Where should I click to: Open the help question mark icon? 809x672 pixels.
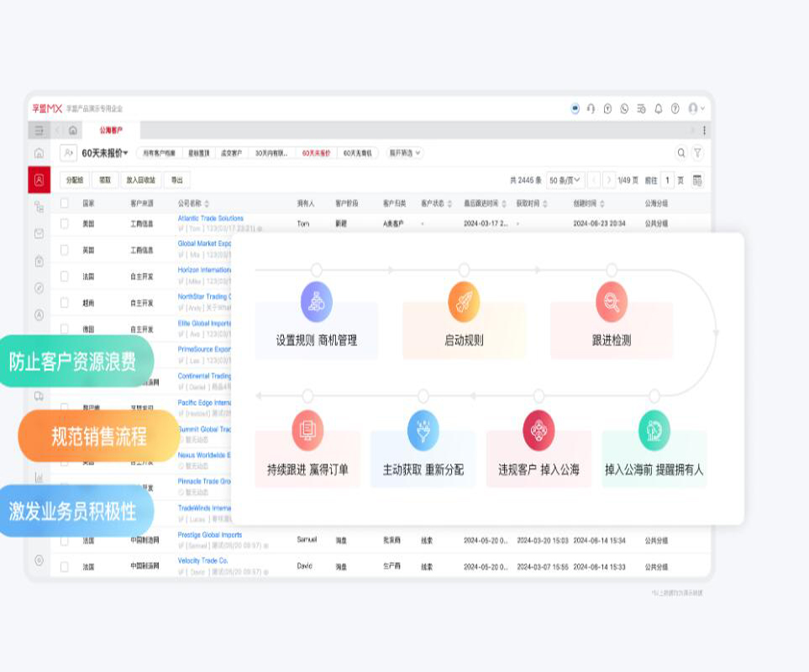(675, 108)
